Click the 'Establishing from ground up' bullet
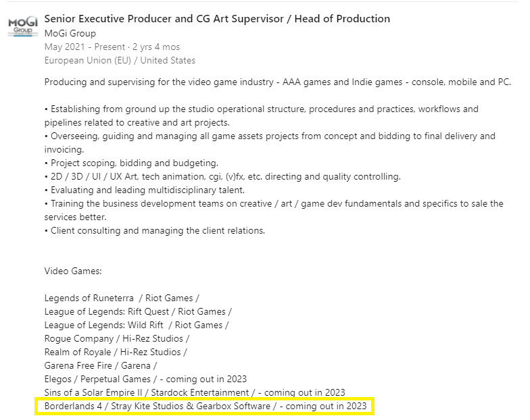 261,109
